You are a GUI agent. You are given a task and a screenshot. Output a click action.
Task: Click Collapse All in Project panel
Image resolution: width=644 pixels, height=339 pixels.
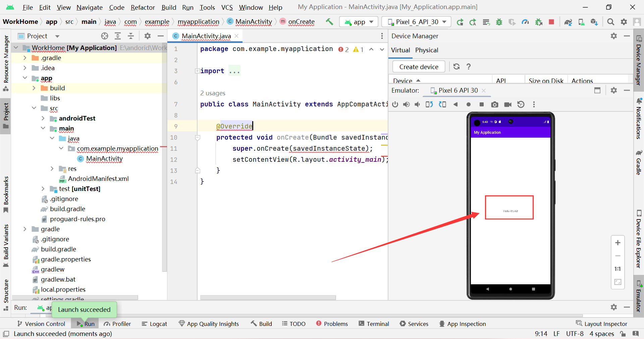click(x=131, y=36)
